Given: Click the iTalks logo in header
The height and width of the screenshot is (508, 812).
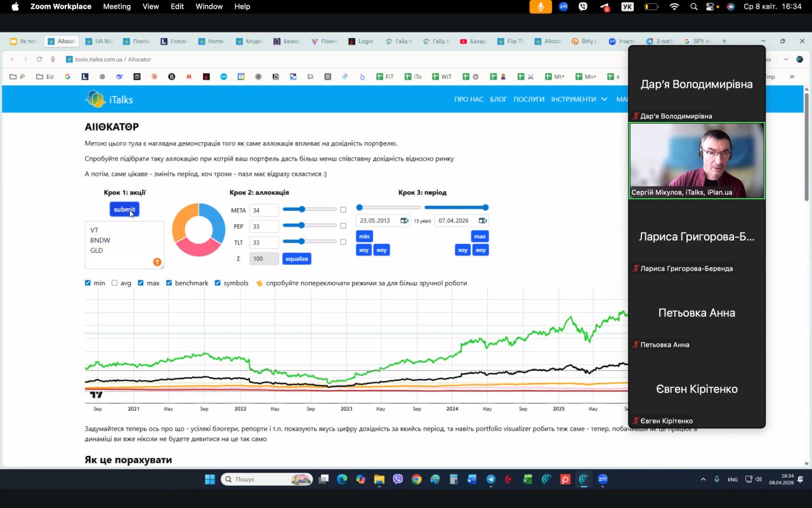Looking at the screenshot, I should pos(109,99).
